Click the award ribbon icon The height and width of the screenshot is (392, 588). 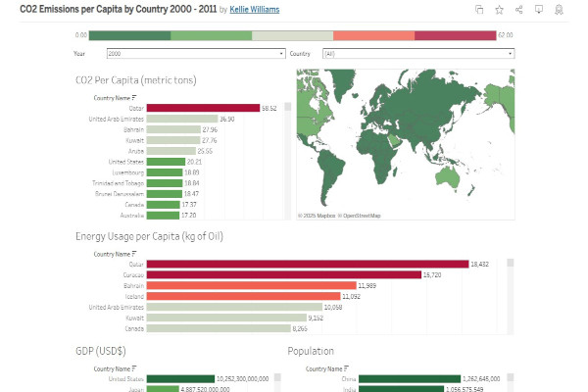click(x=559, y=10)
